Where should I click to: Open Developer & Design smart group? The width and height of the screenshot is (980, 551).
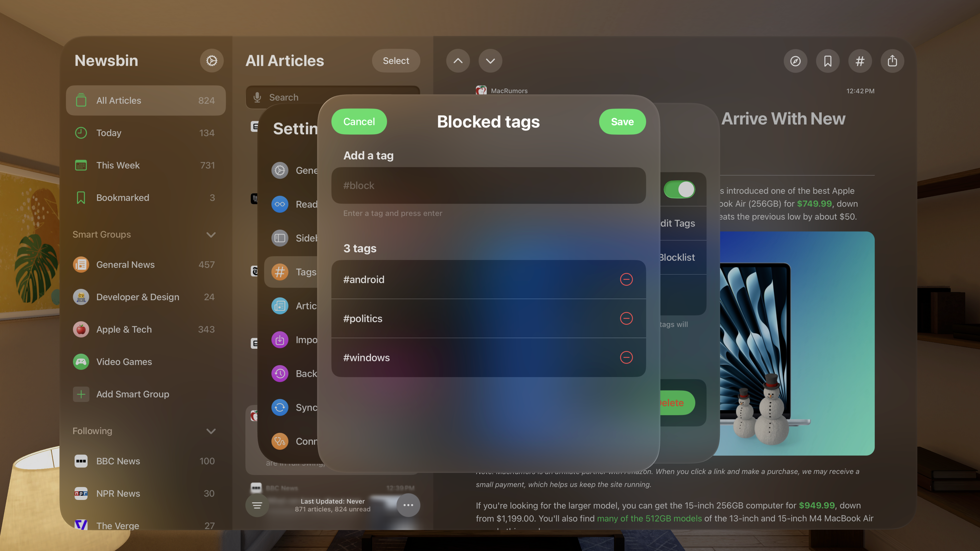[x=146, y=297]
